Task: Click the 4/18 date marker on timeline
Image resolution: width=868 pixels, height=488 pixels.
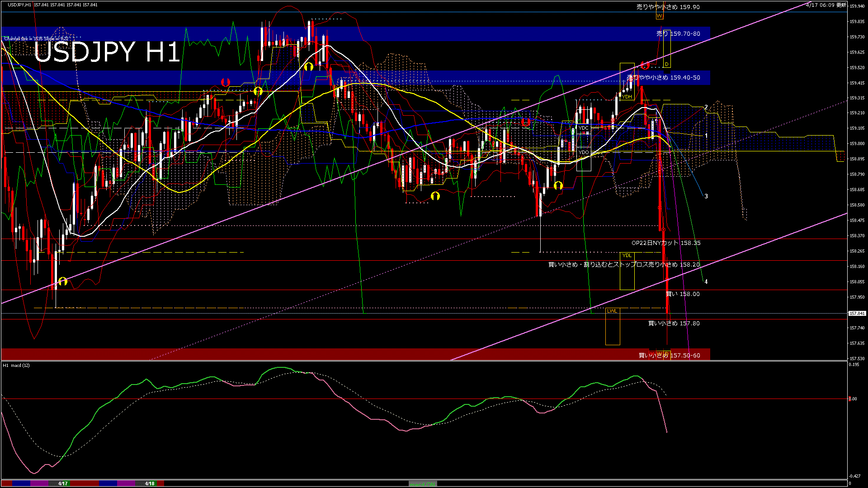Action: point(150,483)
